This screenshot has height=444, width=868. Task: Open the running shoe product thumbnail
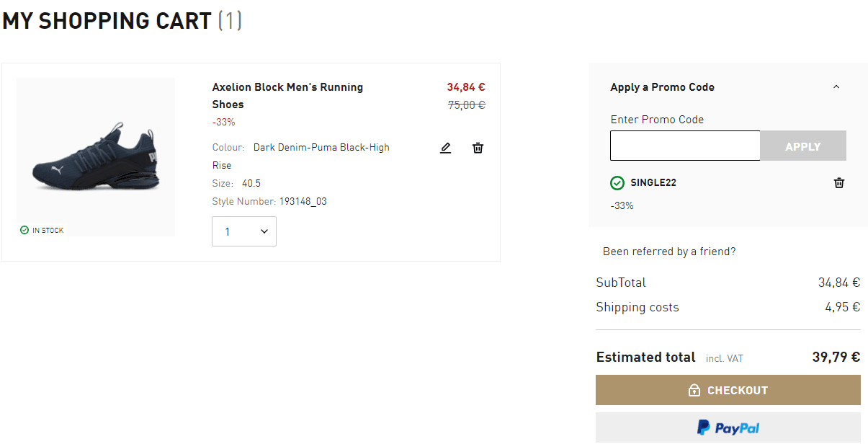(x=96, y=157)
